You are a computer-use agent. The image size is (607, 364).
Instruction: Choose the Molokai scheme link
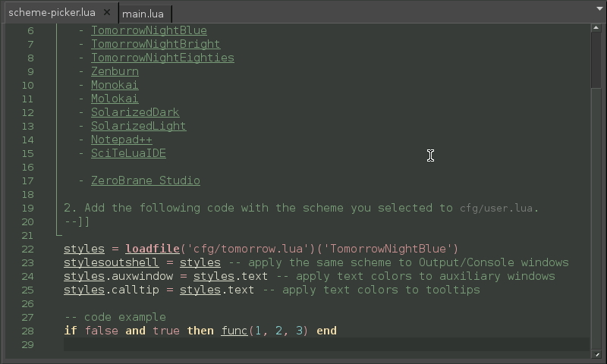point(115,99)
